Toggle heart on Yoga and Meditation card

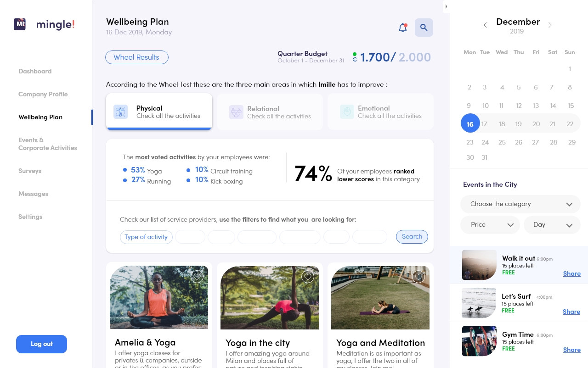[x=418, y=277]
